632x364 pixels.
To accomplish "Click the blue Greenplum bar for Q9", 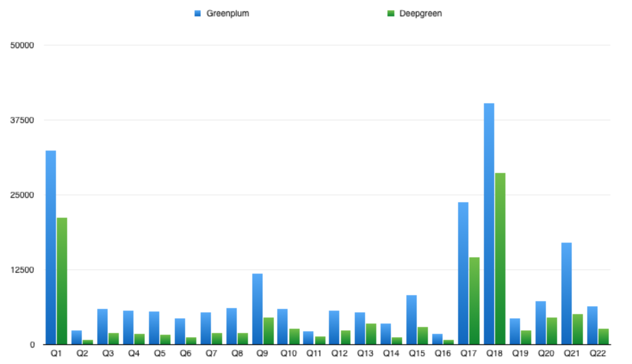I will coord(257,309).
